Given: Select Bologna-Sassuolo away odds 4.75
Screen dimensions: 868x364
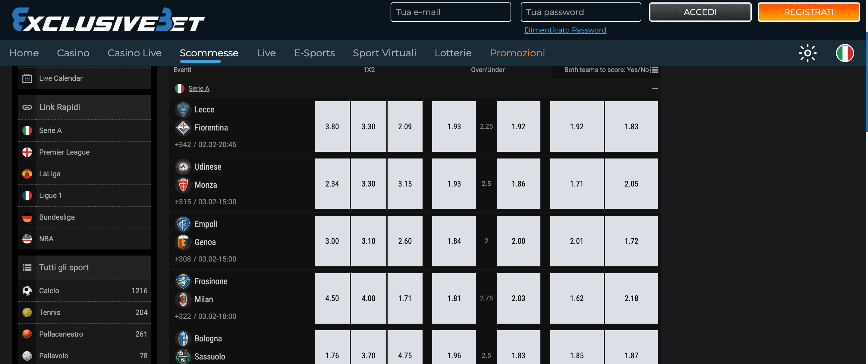Looking at the screenshot, I should [405, 347].
